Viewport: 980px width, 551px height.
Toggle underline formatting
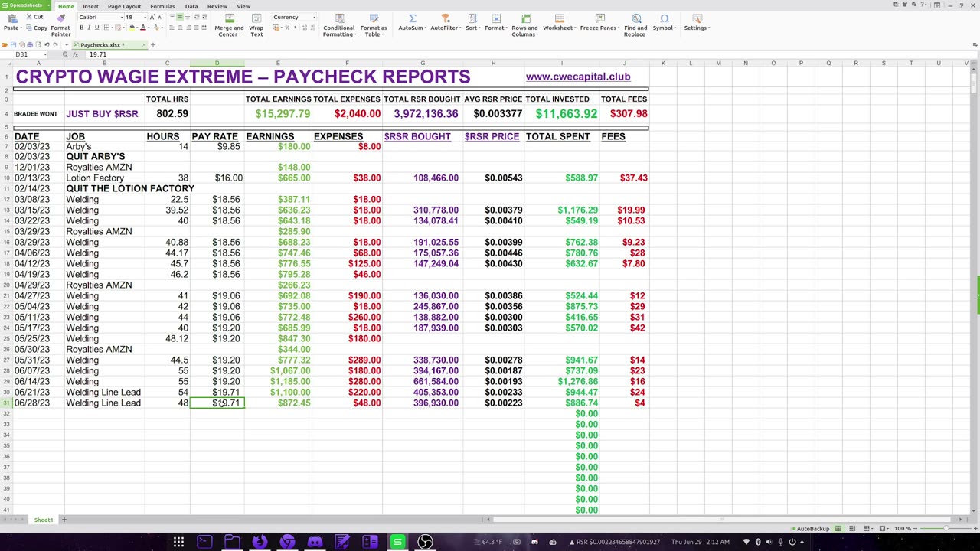(x=96, y=28)
